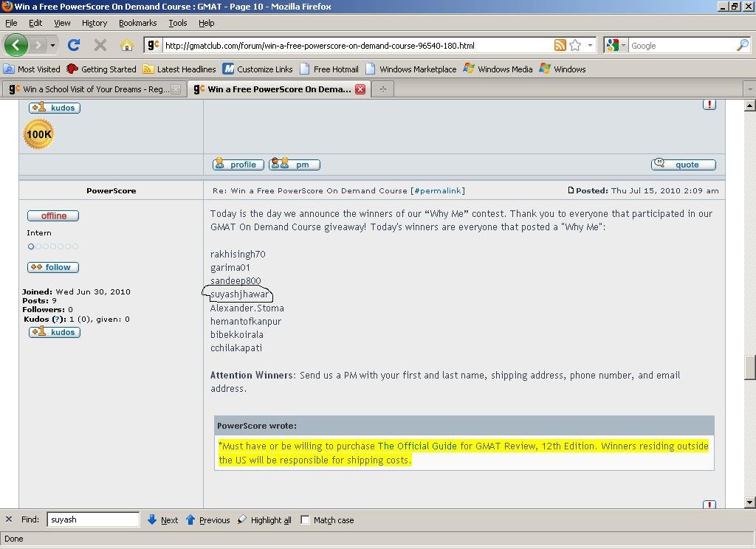756x549 pixels.
Task: Click the search magnifier icon in the Google box
Action: pos(742,46)
